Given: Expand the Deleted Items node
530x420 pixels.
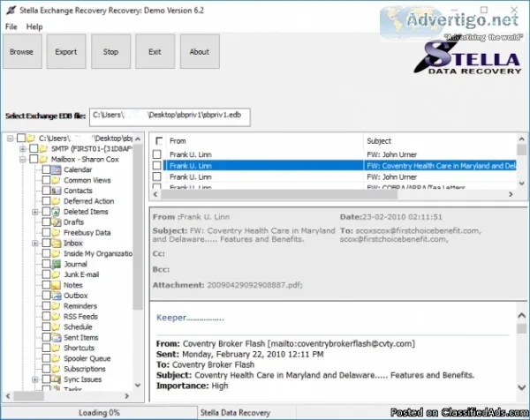Looking at the screenshot, I should coord(35,212).
